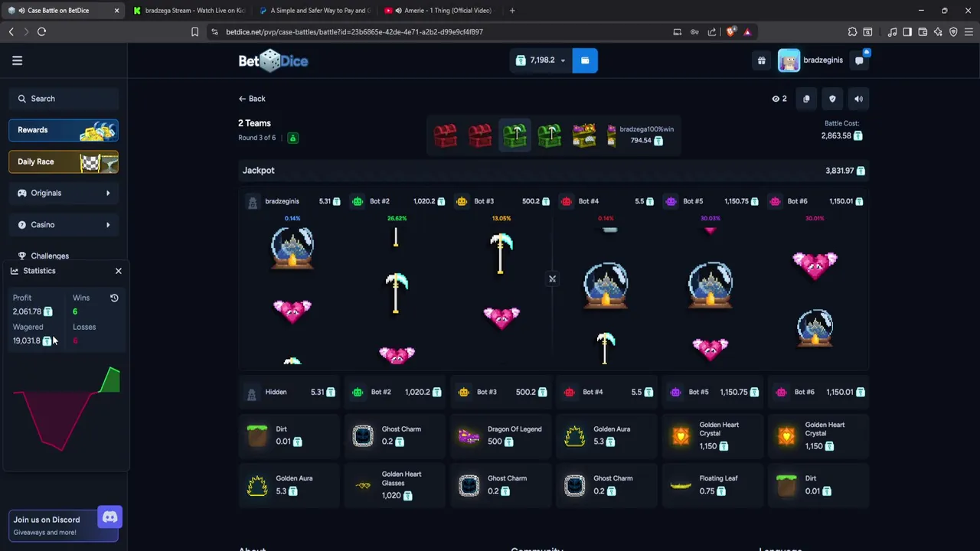This screenshot has width=980, height=551.
Task: Focus the sidebar Search field
Action: point(64,99)
